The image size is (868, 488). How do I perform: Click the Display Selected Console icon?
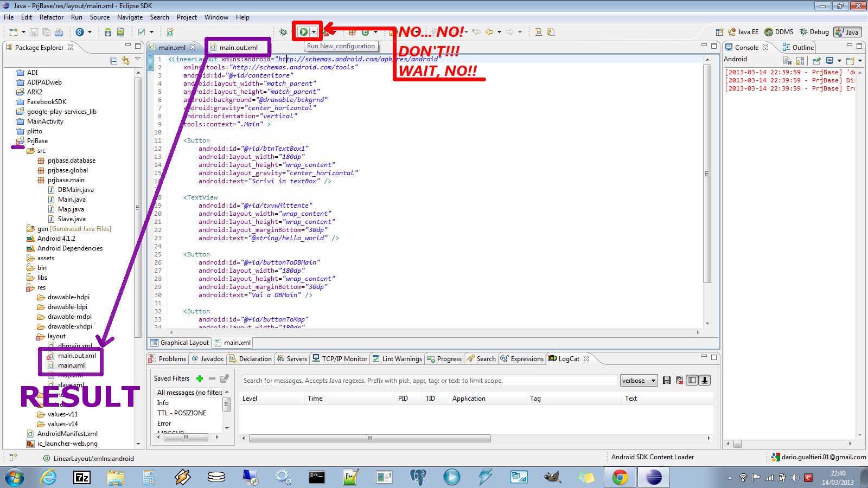click(x=829, y=61)
